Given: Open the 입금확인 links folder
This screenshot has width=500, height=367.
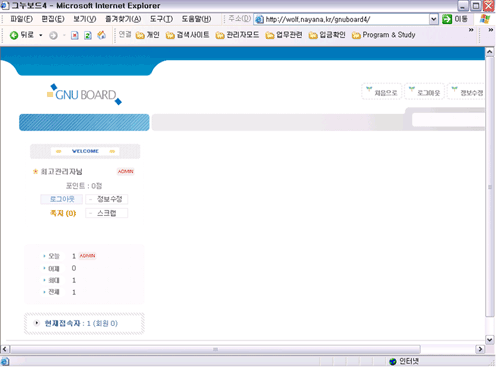Looking at the screenshot, I should pyautogui.click(x=327, y=35).
